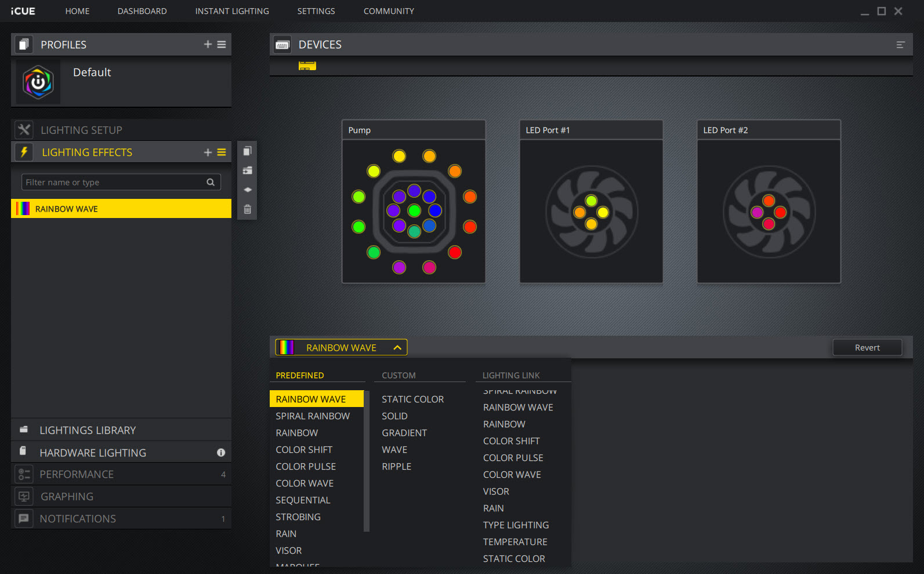924x574 pixels.
Task: Click the Lightings Library folder icon
Action: pyautogui.click(x=24, y=430)
